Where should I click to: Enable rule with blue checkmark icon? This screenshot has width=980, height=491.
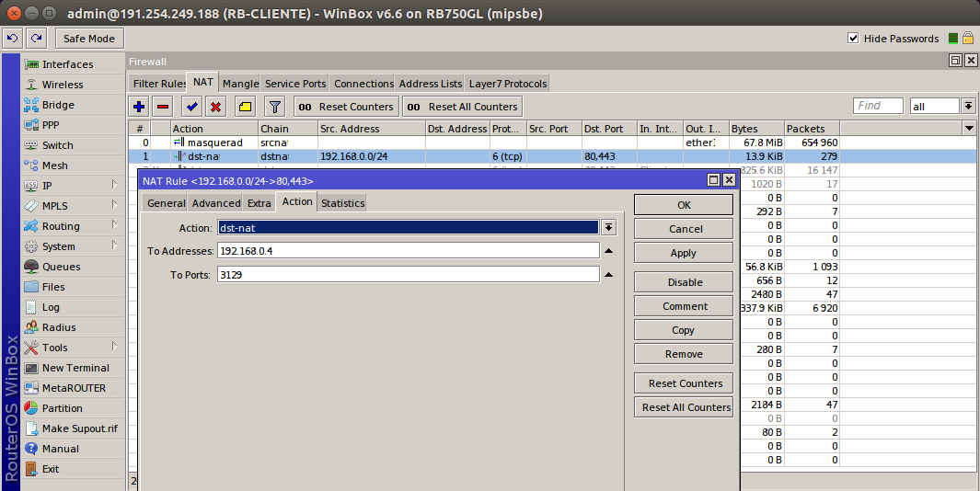192,107
